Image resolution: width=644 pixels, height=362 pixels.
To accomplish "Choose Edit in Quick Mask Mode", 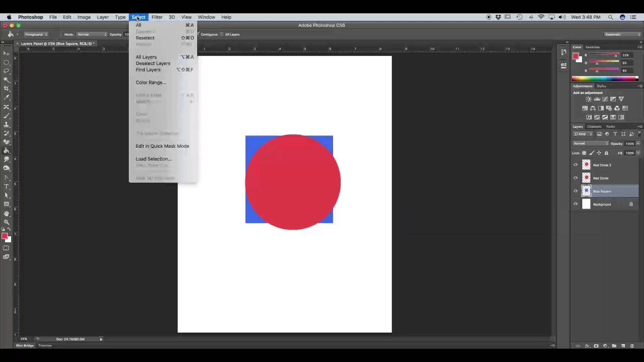I will click(163, 146).
